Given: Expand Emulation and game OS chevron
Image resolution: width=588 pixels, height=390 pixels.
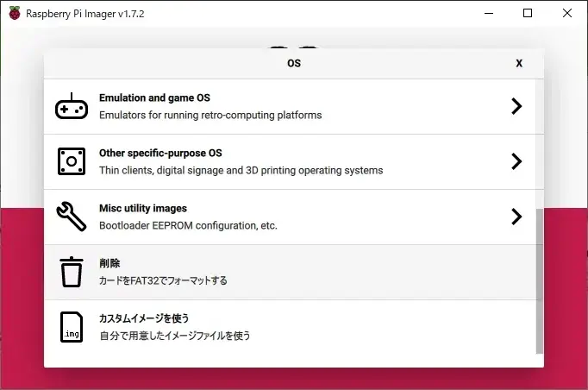Looking at the screenshot, I should [516, 106].
